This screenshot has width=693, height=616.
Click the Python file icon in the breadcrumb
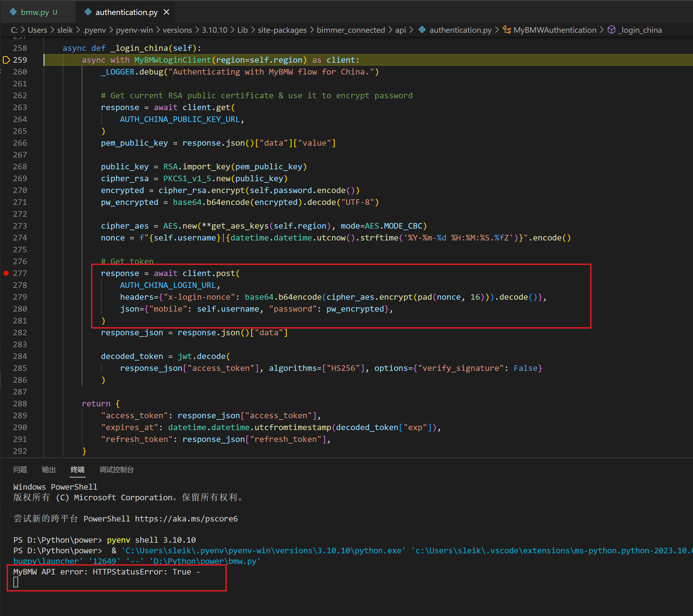point(422,30)
